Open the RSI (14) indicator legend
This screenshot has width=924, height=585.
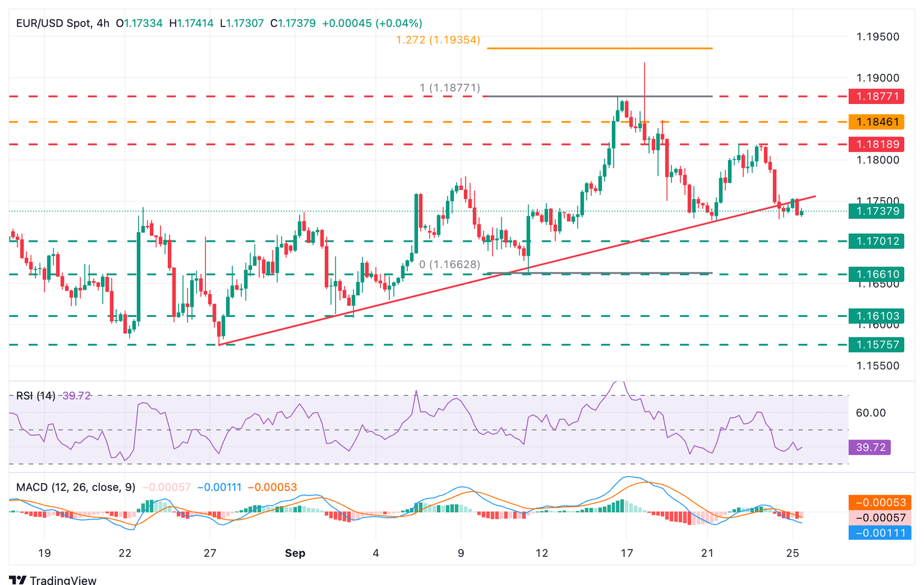click(x=35, y=396)
